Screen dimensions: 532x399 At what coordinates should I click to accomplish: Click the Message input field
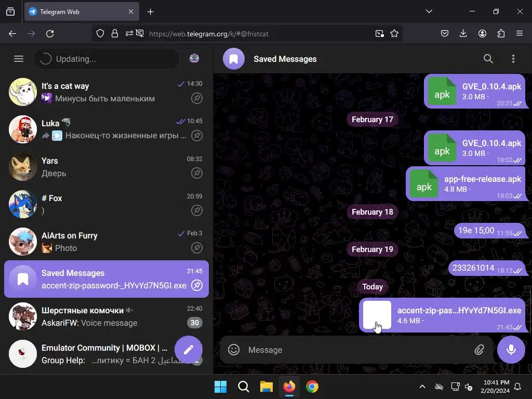356,350
